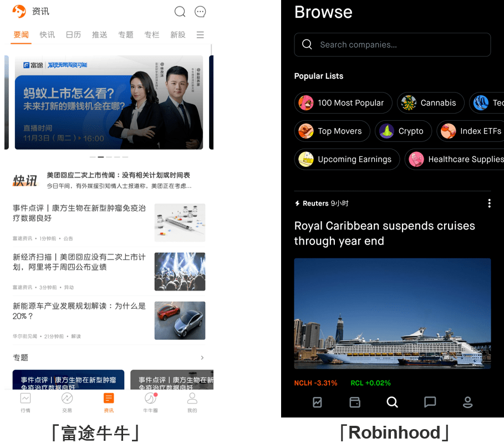Open RCL +0.02% stock ticker
Image resolution: width=504 pixels, height=443 pixels.
(370, 383)
